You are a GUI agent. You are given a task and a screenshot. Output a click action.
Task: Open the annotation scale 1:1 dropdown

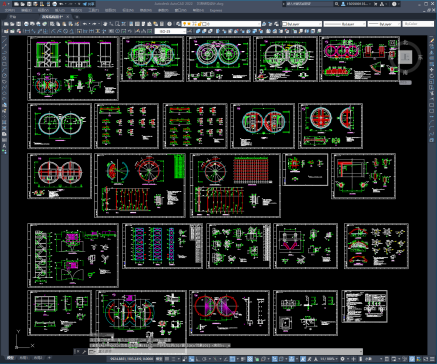(330, 359)
